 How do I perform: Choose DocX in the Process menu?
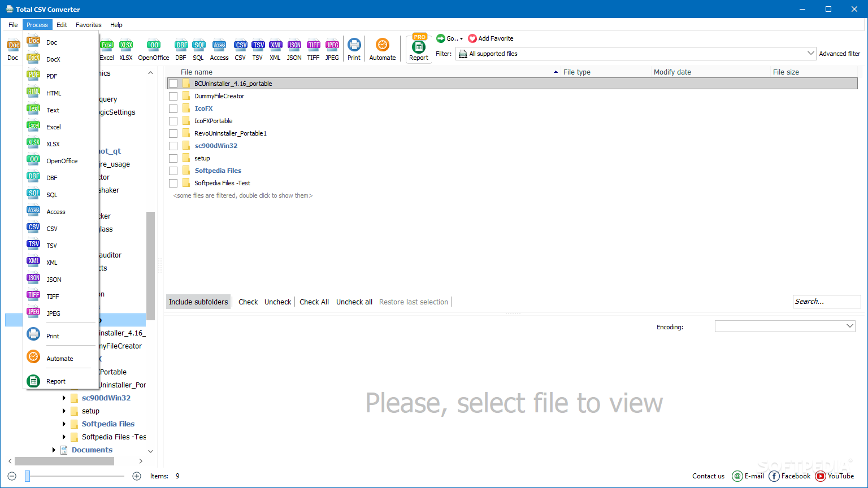(61, 59)
